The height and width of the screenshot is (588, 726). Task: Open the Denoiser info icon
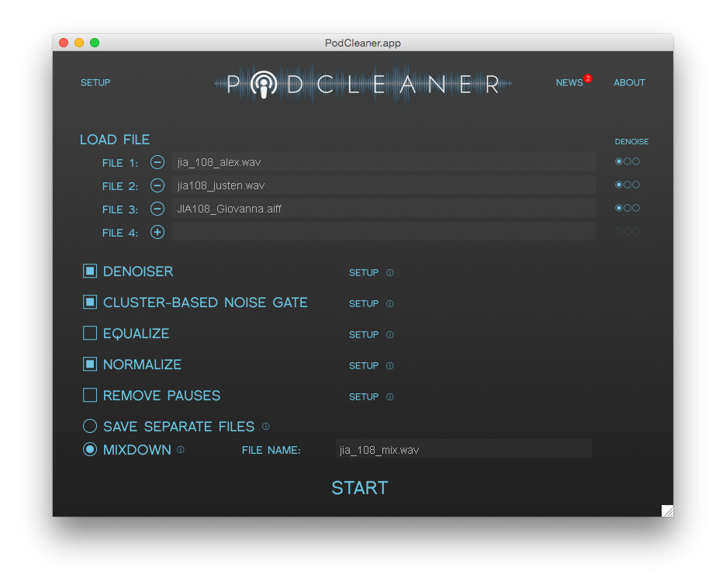coord(390,273)
